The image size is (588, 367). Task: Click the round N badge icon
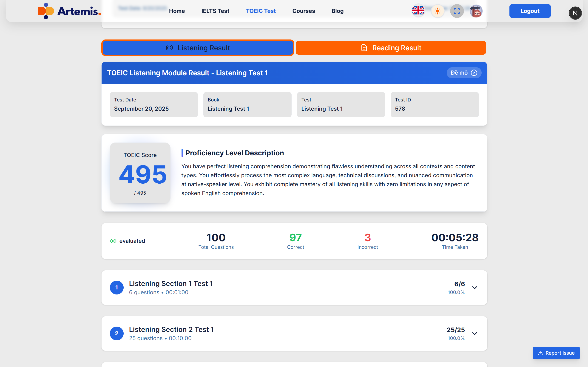click(575, 13)
